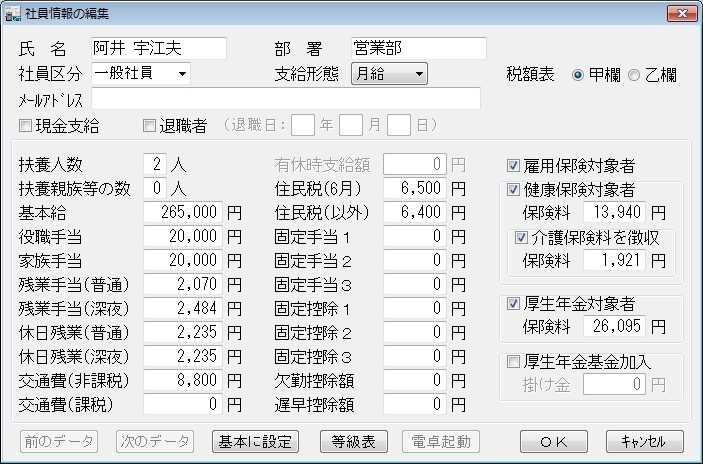This screenshot has height=464, width=703.
Task: Click the 交通費(非課税) field showing 8,800
Action: [x=183, y=380]
